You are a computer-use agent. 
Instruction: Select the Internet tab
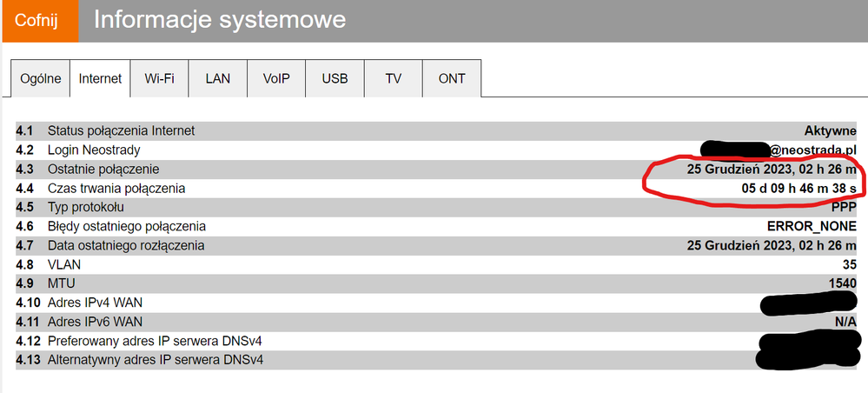[x=100, y=78]
